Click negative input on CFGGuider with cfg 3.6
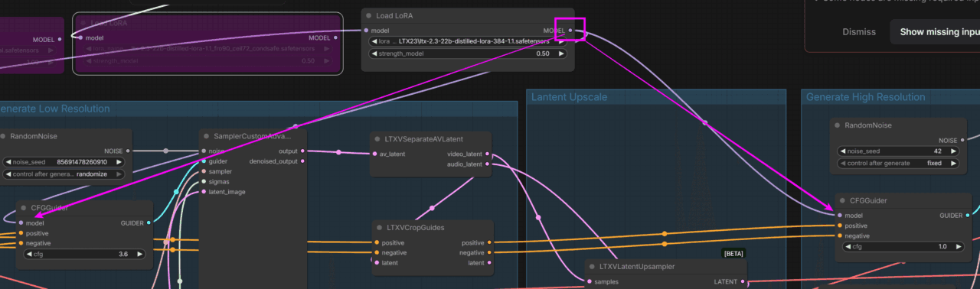Viewport: 980px width, 289px height. click(x=21, y=243)
